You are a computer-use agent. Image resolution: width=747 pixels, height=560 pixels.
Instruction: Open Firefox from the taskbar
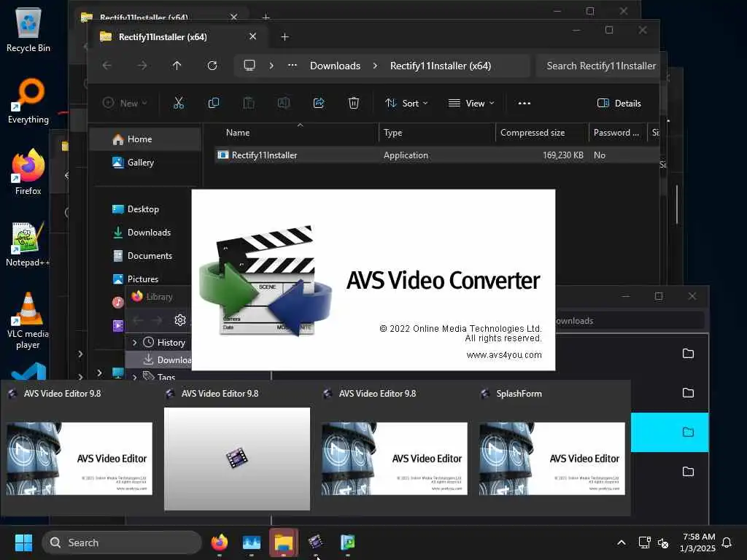click(x=219, y=542)
